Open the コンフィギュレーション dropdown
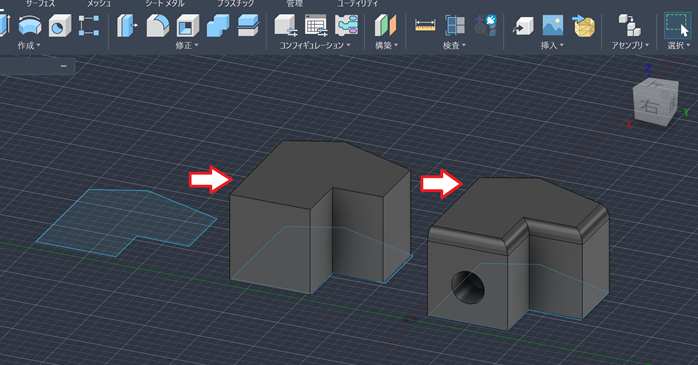Screen dimensions: 698x365 [315, 45]
